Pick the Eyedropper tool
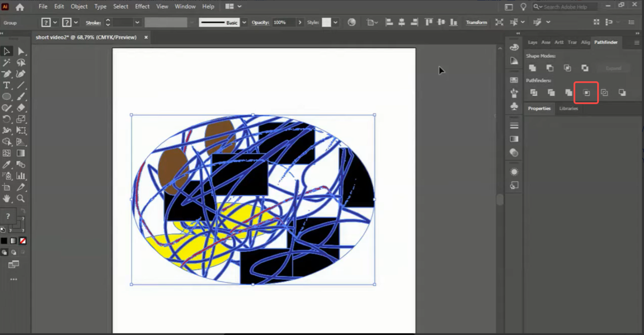 pos(6,164)
